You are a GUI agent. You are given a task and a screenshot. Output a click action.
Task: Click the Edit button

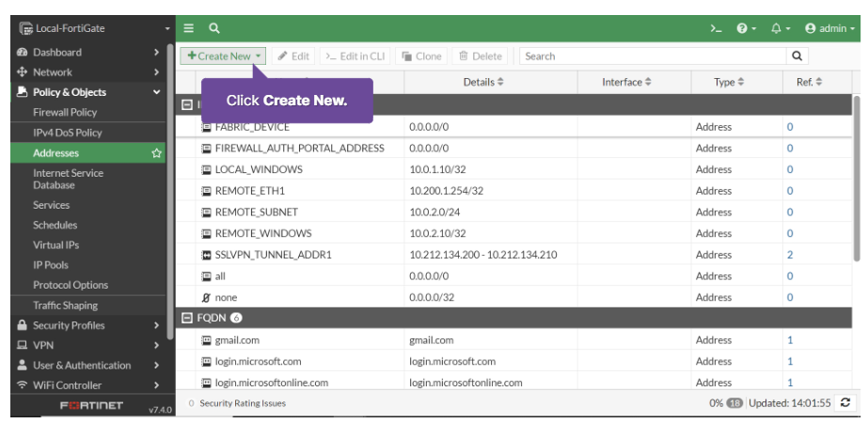coord(293,55)
